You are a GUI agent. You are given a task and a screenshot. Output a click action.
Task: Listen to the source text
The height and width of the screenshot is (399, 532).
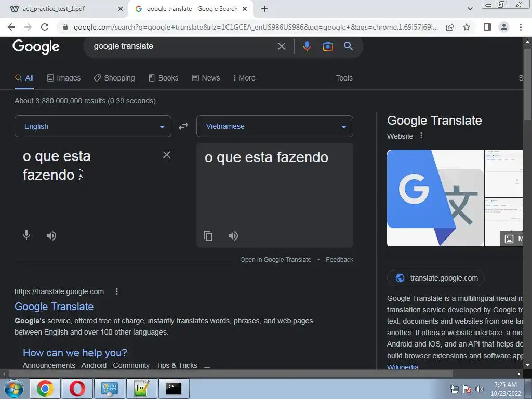pos(51,235)
